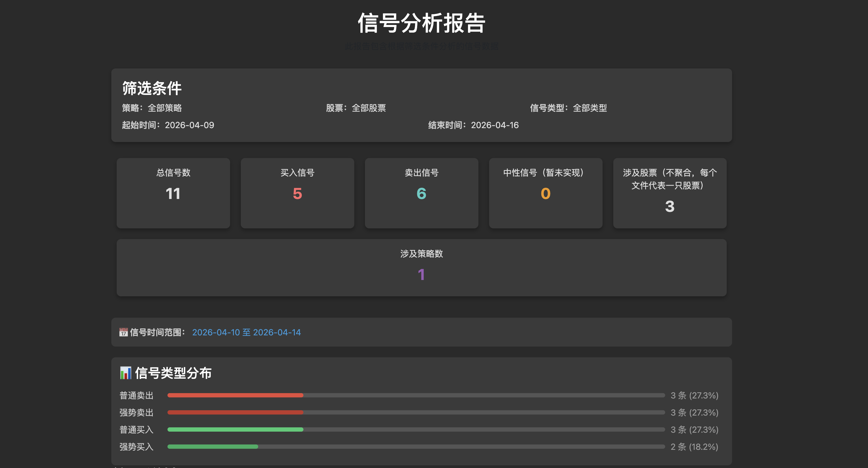This screenshot has width=868, height=468.
Task: Click the signal date range link 2026-04-10 至 2026-04-14
Action: coord(246,332)
